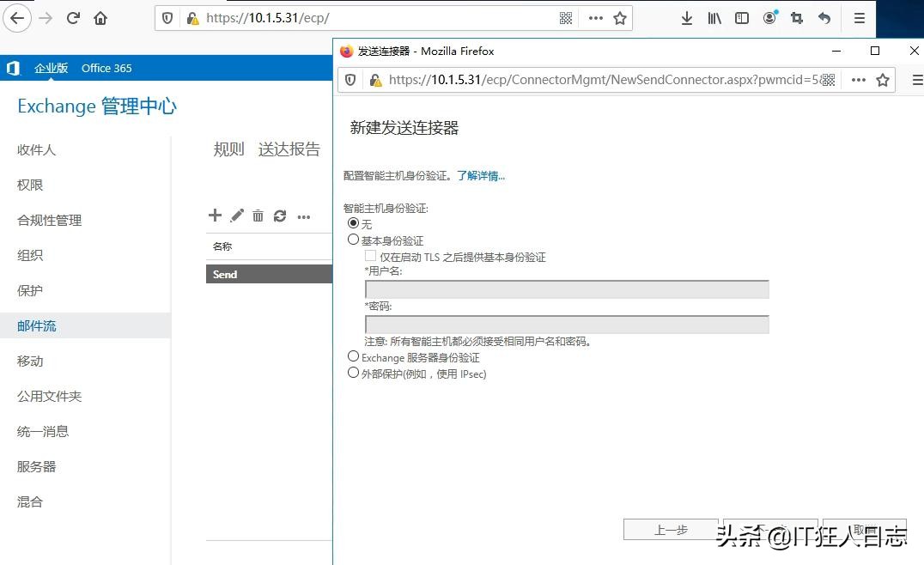Open the Firefox downloads icon

point(687,18)
